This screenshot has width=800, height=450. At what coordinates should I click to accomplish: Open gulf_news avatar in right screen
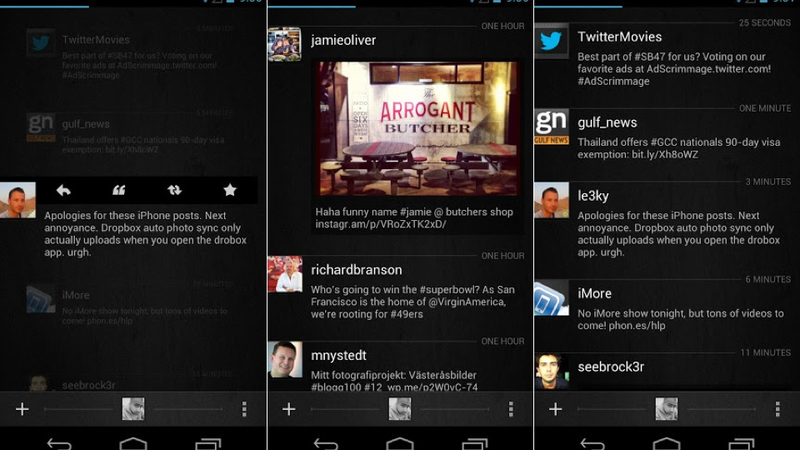pyautogui.click(x=552, y=127)
